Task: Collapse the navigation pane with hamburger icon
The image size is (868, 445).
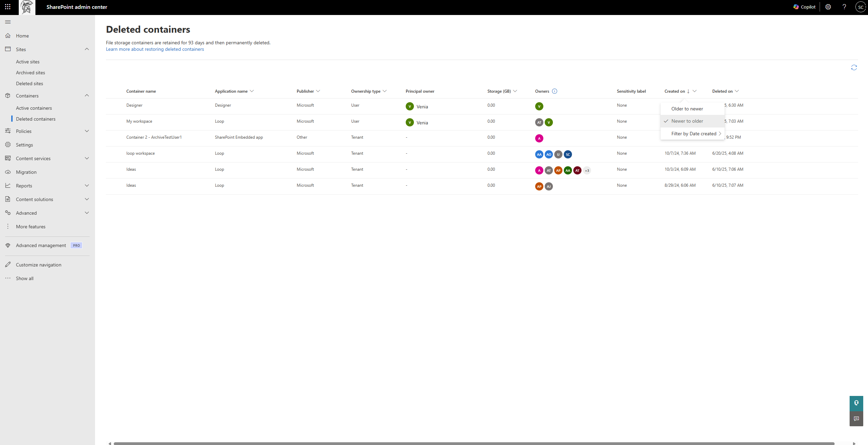Action: (8, 22)
